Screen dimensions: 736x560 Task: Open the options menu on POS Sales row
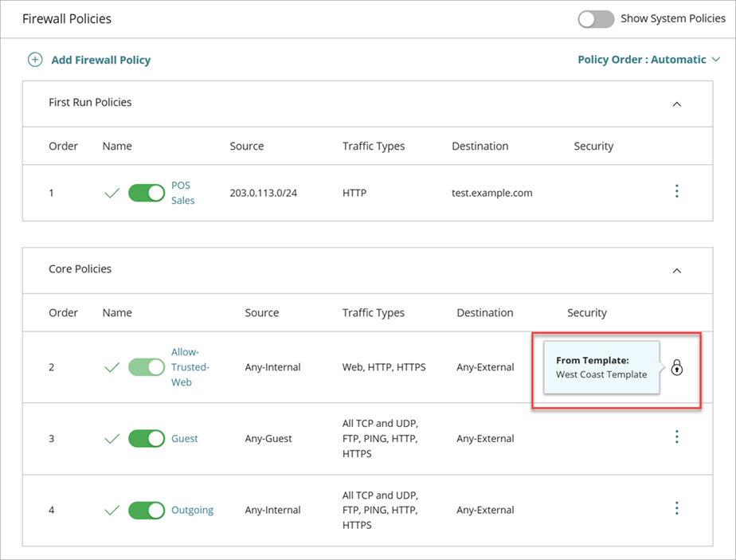click(x=676, y=191)
